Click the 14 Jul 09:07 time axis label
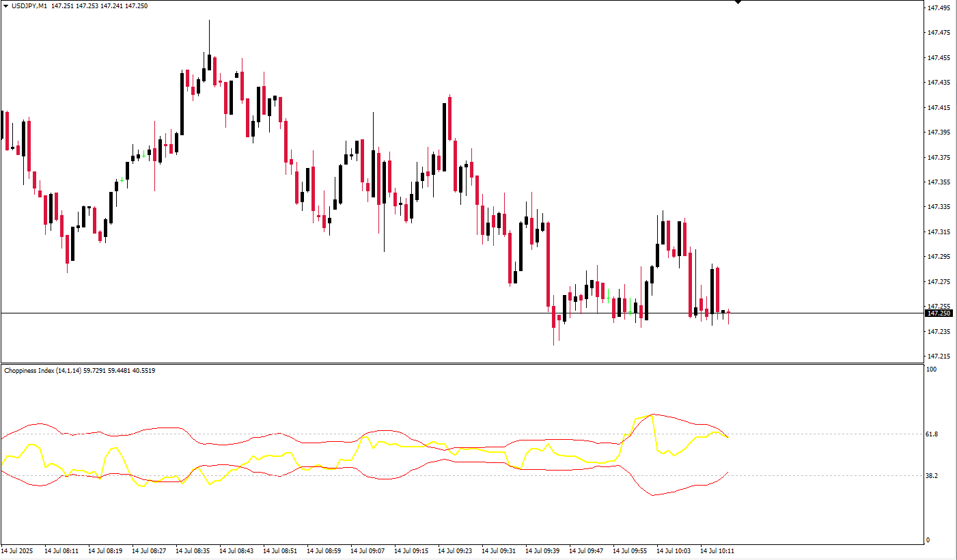The height and width of the screenshot is (560, 957). tap(367, 550)
